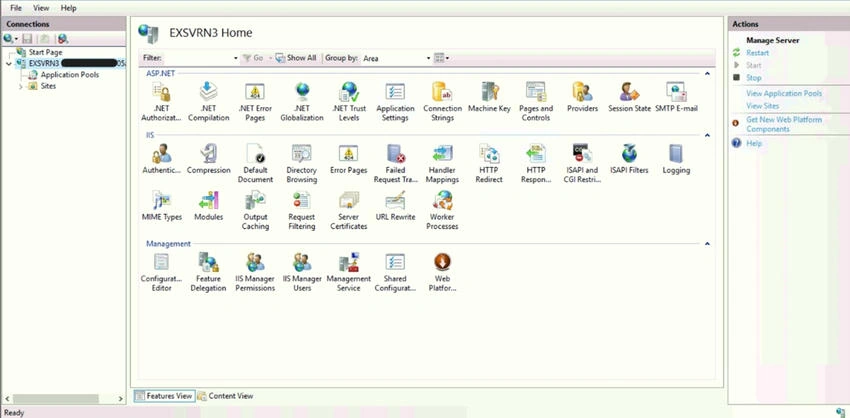Open Shared Configuration feature

click(395, 272)
